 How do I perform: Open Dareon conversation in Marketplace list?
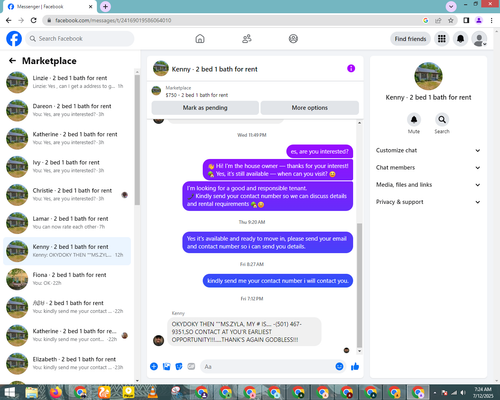pyautogui.click(x=67, y=110)
